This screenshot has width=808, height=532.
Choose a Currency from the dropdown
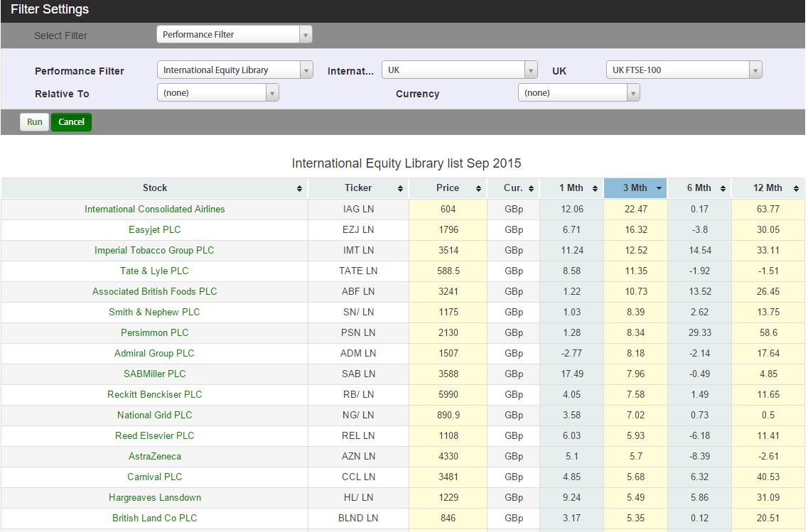point(578,93)
